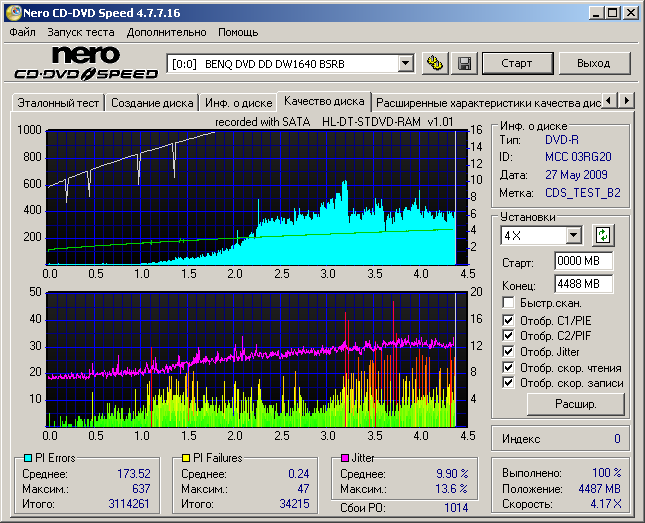Click the upper PI Errors graph

pyautogui.click(x=258, y=198)
